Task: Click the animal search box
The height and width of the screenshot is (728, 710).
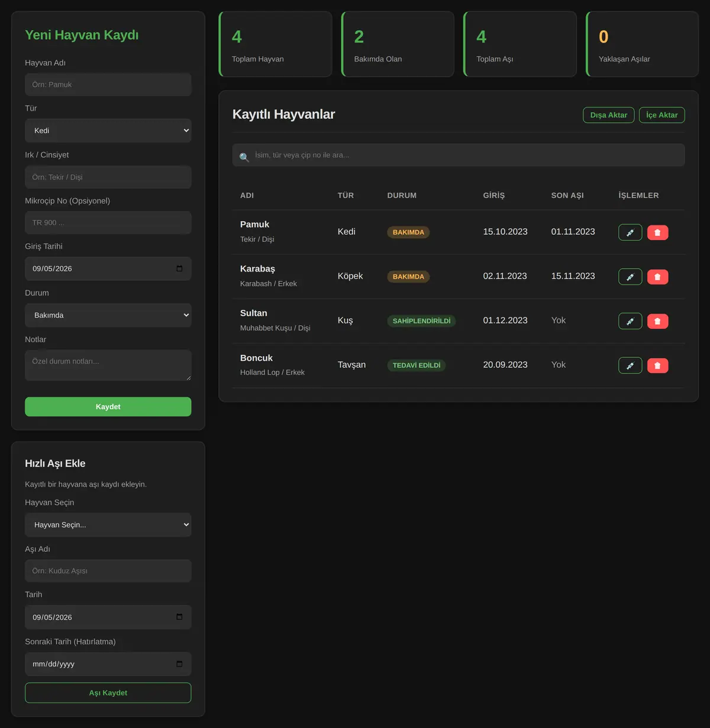Action: tap(459, 155)
